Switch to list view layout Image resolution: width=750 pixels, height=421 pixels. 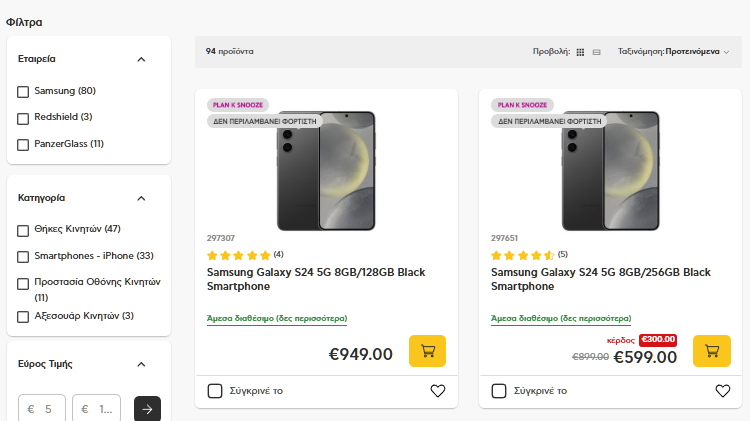pos(596,51)
